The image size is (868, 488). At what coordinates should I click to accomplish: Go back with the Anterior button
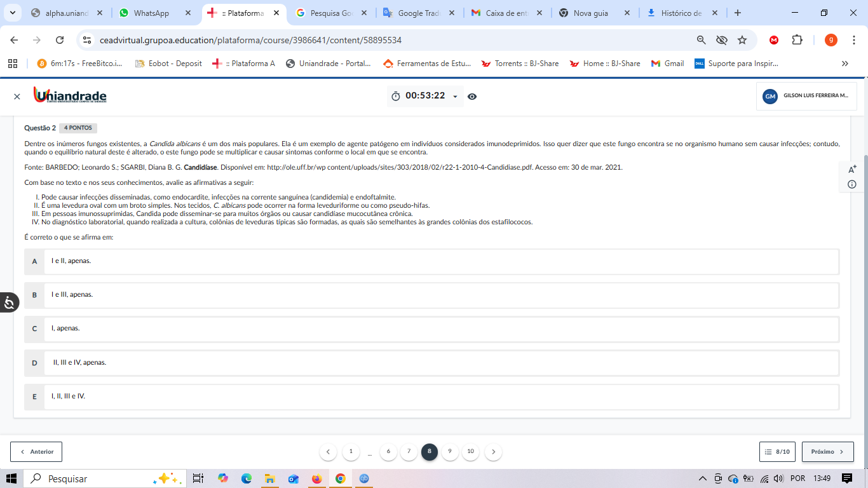[36, 452]
